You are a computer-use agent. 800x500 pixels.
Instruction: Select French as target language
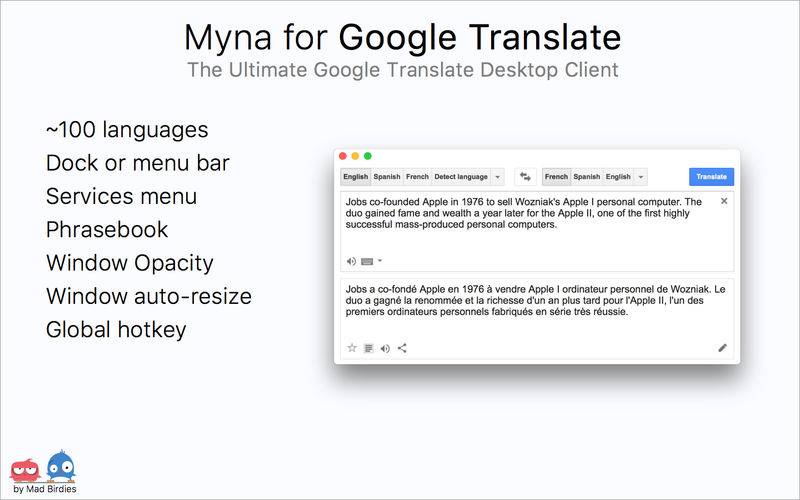coord(556,177)
